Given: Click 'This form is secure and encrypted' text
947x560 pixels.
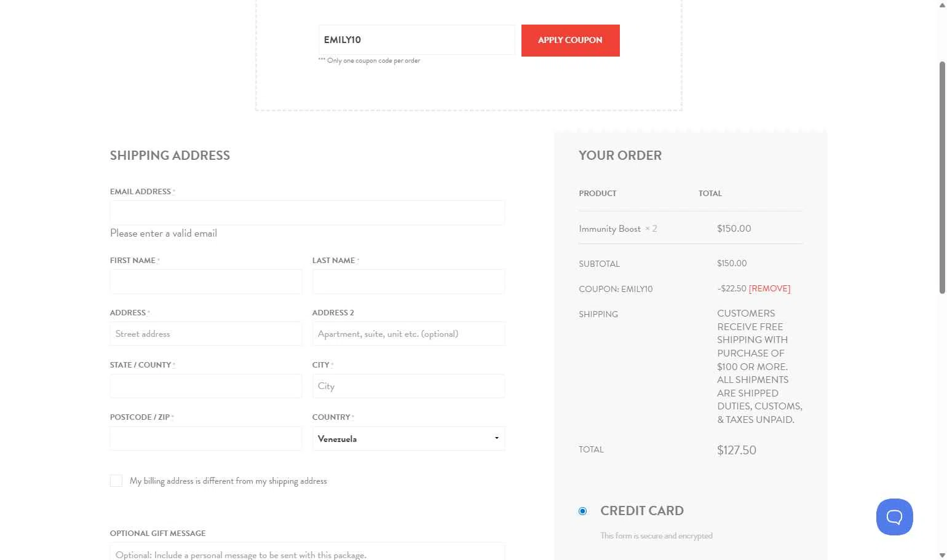Looking at the screenshot, I should [x=656, y=536].
